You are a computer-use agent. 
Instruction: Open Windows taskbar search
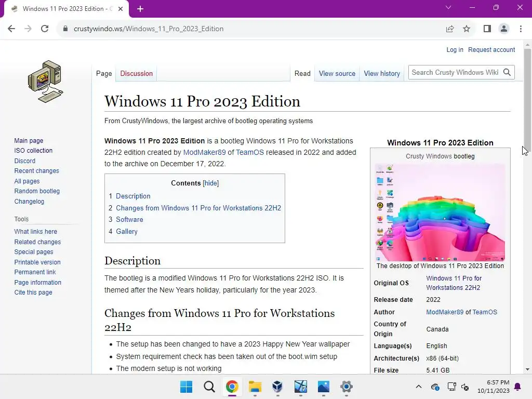click(x=209, y=387)
